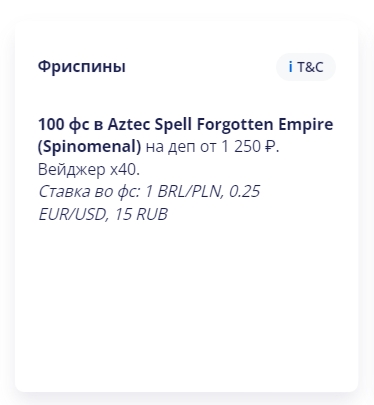Click the '(Spinomenal)' provider name

click(90, 147)
